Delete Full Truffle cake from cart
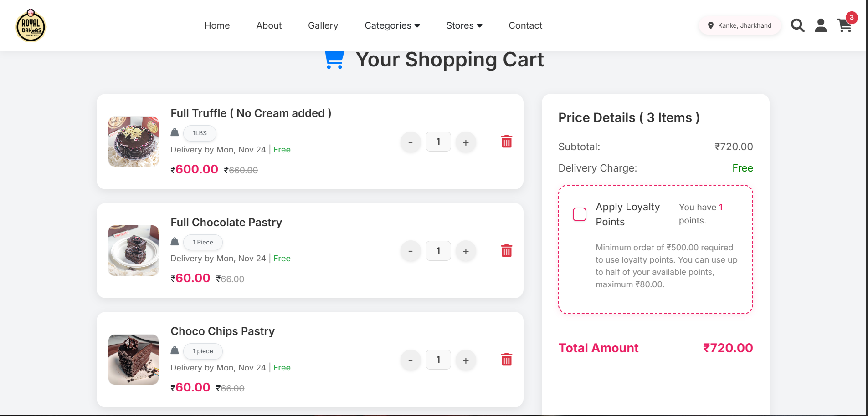This screenshot has width=868, height=416. (506, 142)
